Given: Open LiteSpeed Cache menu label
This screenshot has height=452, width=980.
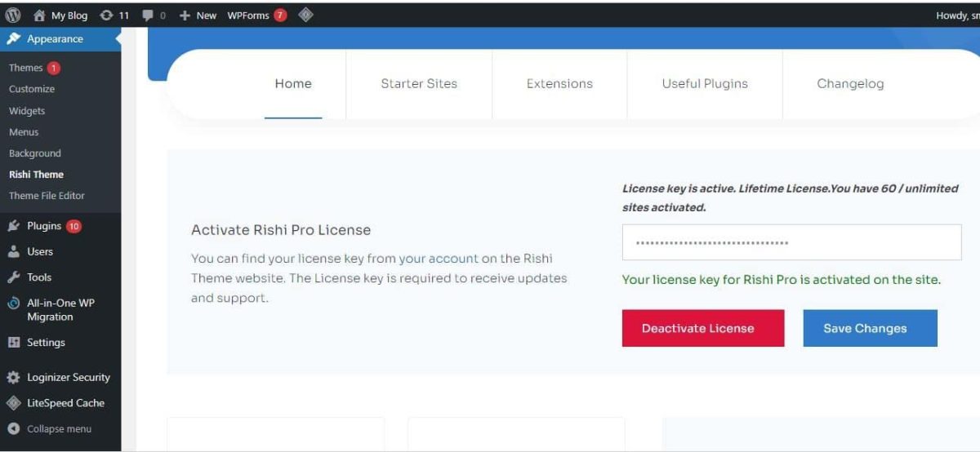Looking at the screenshot, I should click(65, 403).
